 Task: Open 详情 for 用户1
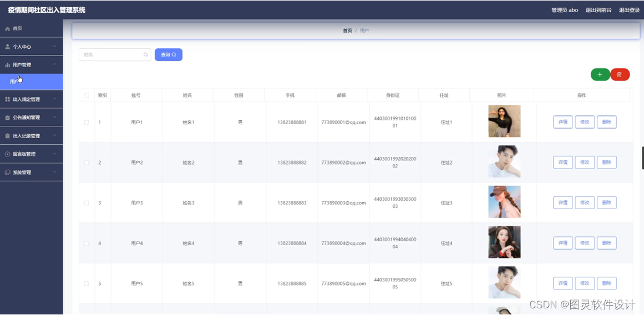(x=563, y=122)
